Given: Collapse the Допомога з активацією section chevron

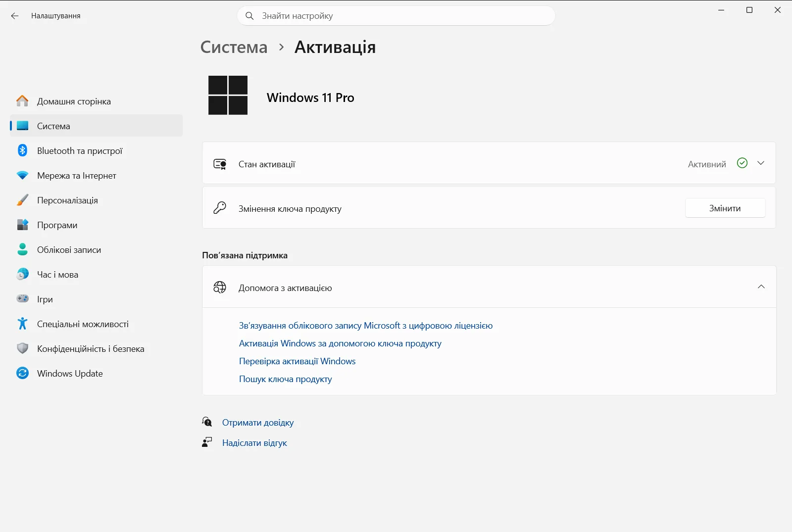Looking at the screenshot, I should coord(761,287).
